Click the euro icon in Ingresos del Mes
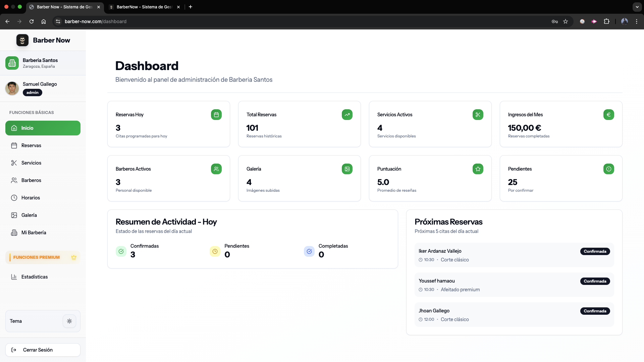This screenshot has height=362, width=644. click(608, 115)
